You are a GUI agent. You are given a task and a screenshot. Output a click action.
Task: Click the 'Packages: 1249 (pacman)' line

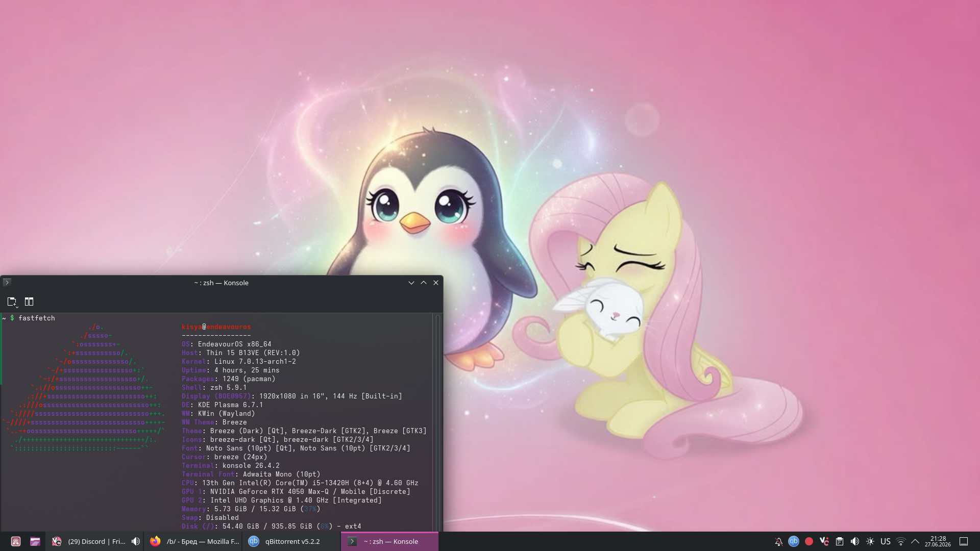point(229,379)
